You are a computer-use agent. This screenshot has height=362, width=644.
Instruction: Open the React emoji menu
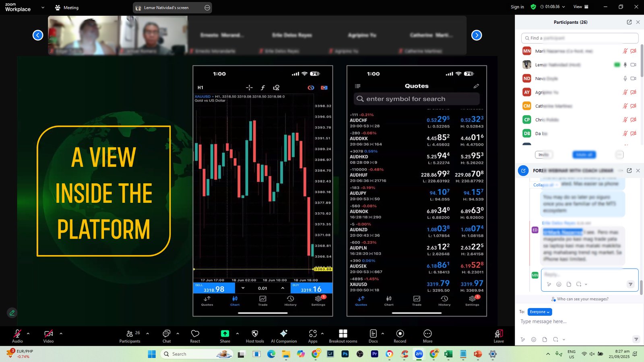click(195, 336)
